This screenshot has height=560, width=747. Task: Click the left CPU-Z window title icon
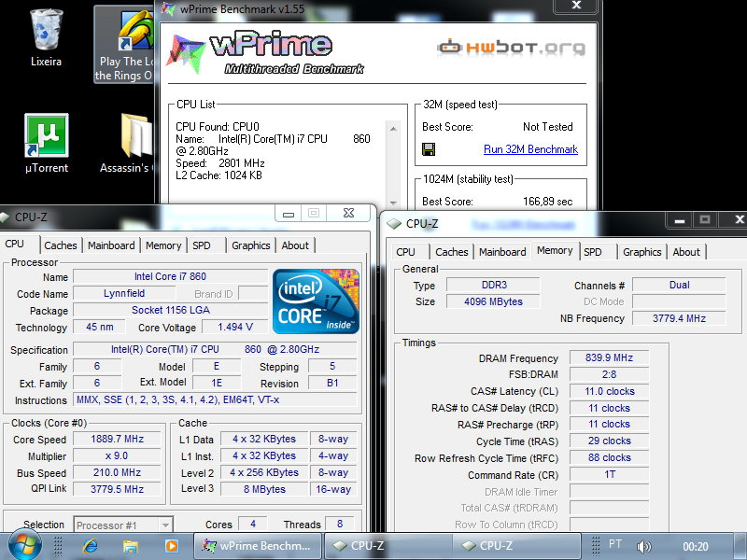click(x=5, y=217)
